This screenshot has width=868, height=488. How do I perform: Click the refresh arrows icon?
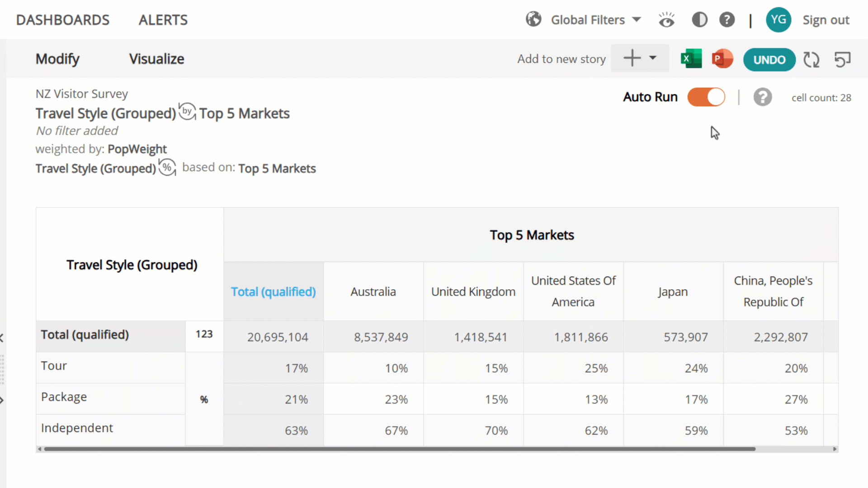(811, 59)
